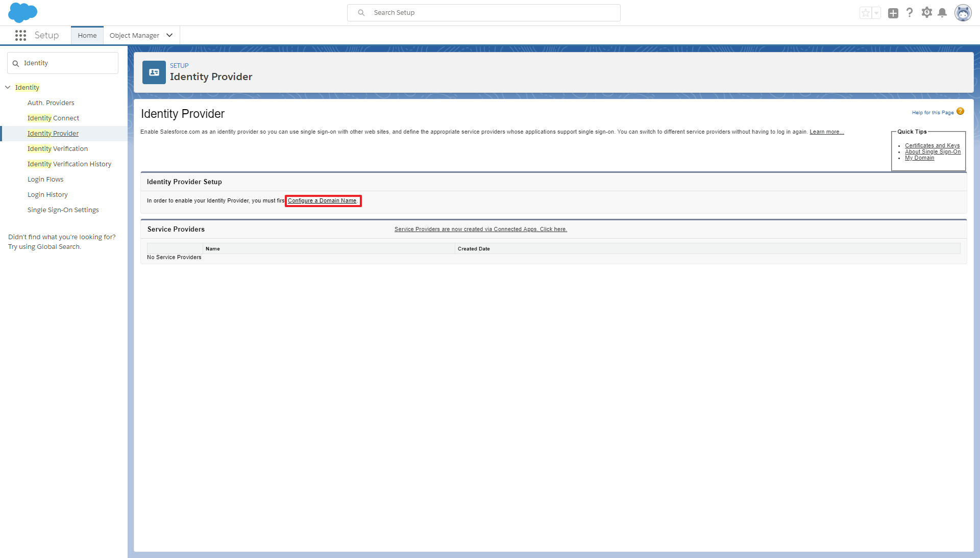
Task: Open Login History in sidebar
Action: coord(47,194)
